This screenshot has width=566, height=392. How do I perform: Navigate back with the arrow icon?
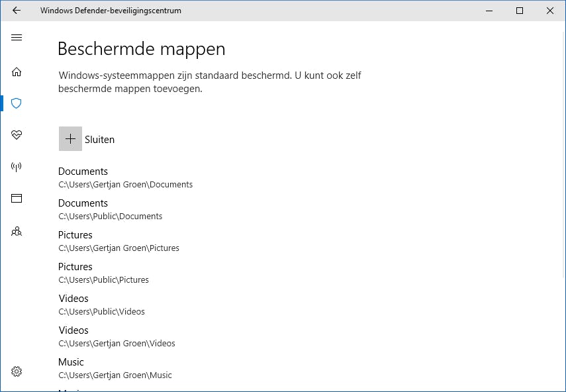click(x=16, y=11)
